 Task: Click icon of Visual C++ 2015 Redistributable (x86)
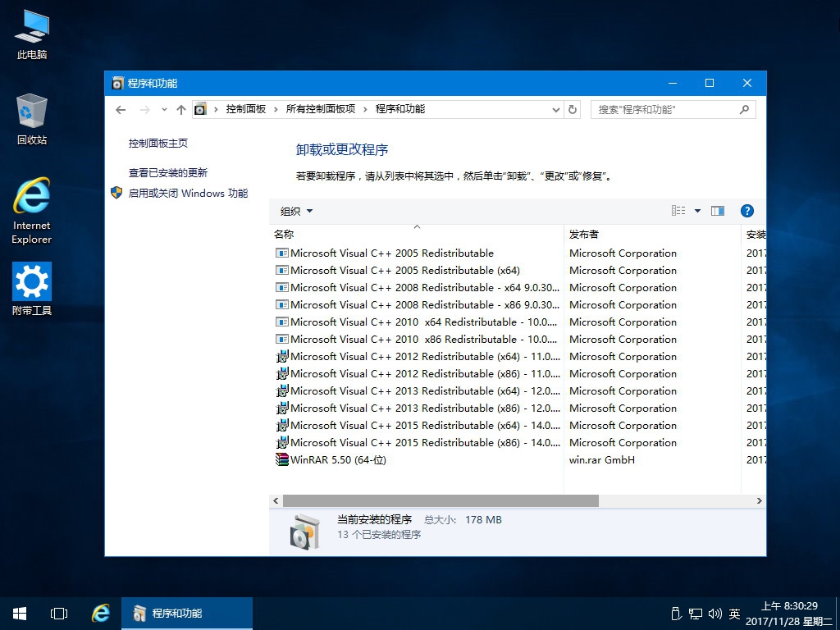[x=282, y=442]
